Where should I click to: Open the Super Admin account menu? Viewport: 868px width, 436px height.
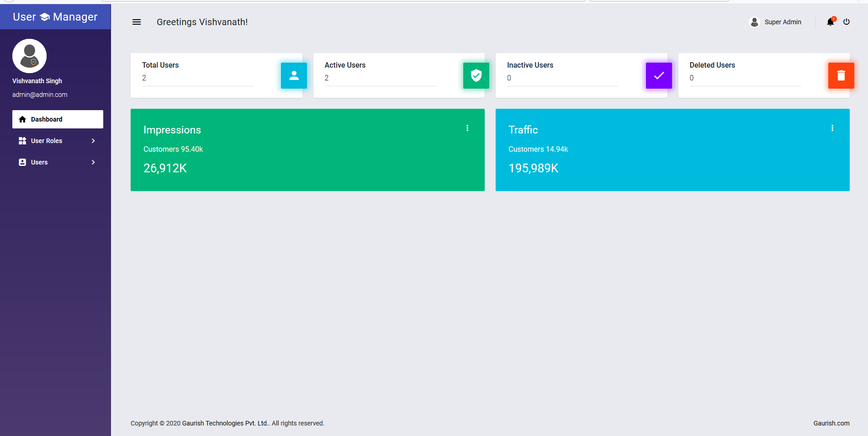pyautogui.click(x=776, y=22)
